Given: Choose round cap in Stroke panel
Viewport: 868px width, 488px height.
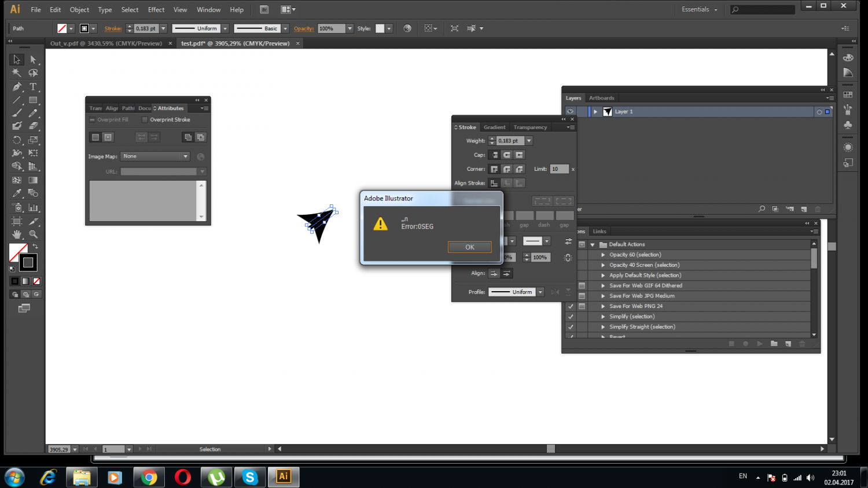Looking at the screenshot, I should [x=507, y=155].
